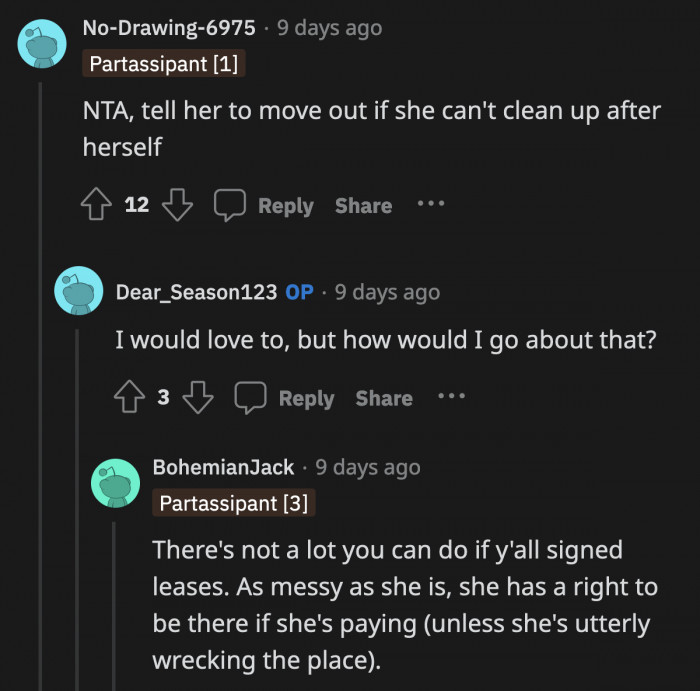The image size is (700, 691).
Task: Share Dear_Season123's reply
Action: coord(384,397)
